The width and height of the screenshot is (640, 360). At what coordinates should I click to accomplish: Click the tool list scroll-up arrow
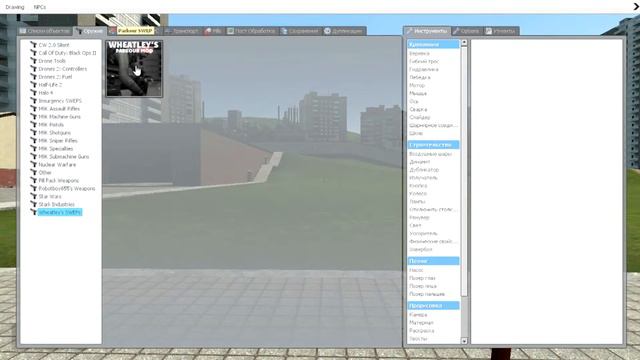point(464,43)
